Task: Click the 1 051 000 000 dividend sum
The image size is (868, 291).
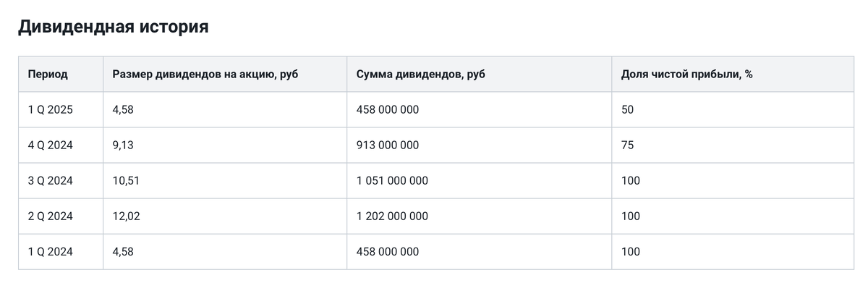Action: click(392, 181)
